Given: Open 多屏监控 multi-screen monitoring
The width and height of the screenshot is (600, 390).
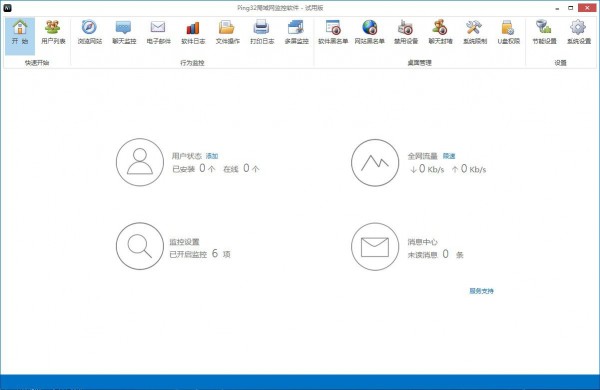Looking at the screenshot, I should click(296, 32).
